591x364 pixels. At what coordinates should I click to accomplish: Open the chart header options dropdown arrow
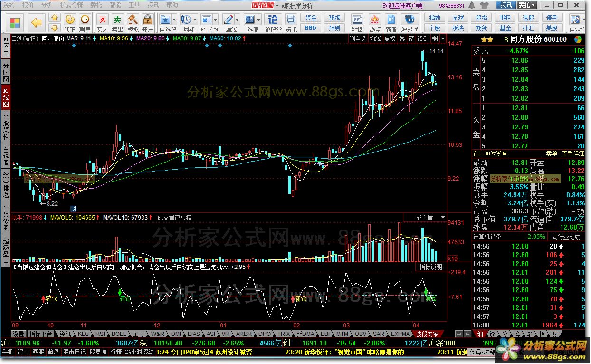[x=443, y=39]
